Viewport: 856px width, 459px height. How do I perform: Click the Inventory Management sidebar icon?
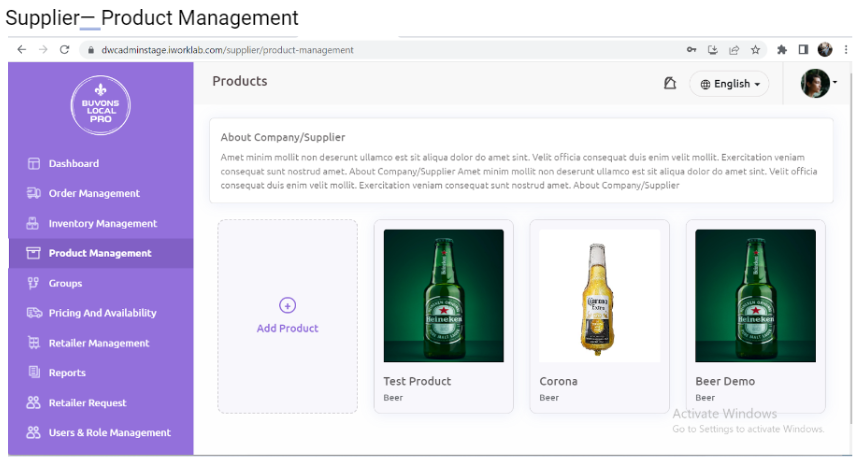[x=33, y=224]
